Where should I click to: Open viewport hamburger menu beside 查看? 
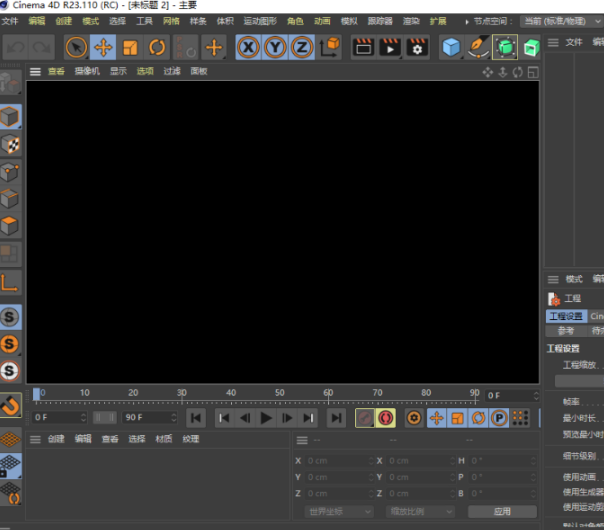point(35,71)
